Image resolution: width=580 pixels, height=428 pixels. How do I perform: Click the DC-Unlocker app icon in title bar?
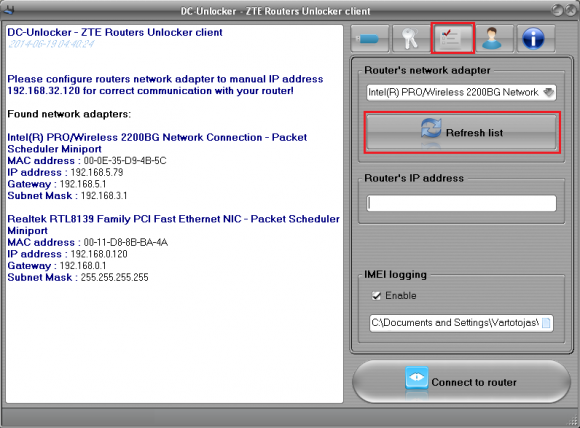click(x=9, y=10)
